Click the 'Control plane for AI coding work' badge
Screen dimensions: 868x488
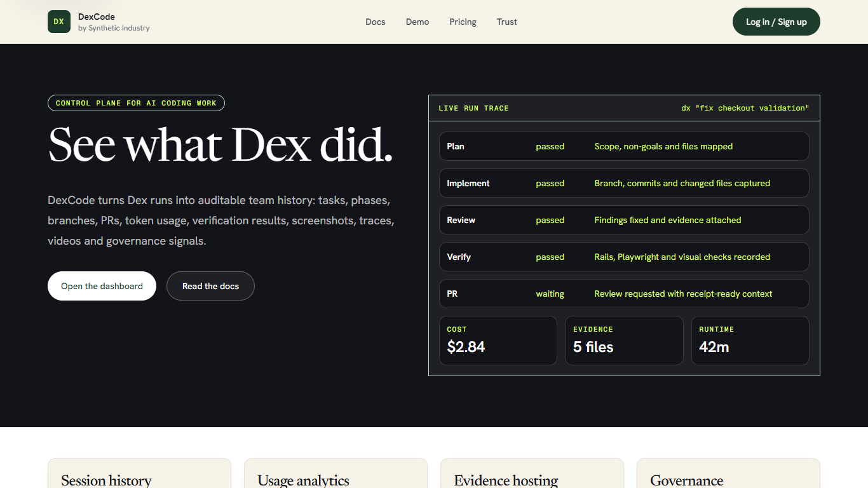tap(136, 103)
